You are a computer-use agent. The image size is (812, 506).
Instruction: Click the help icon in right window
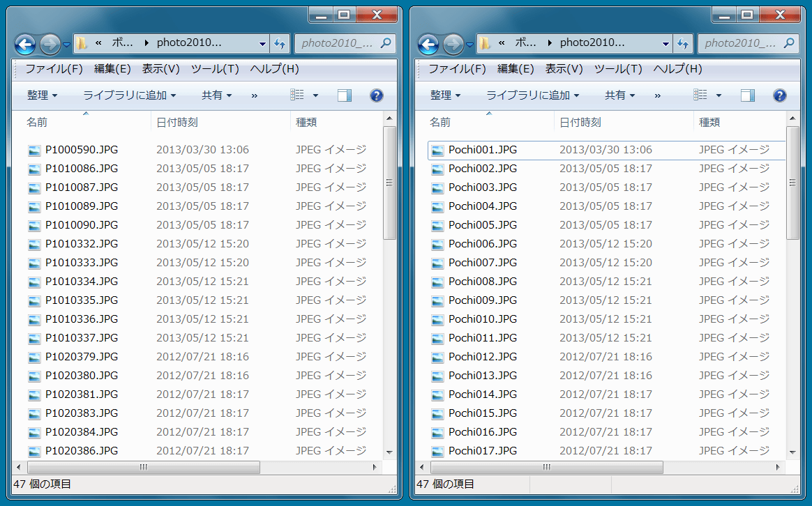point(779,95)
